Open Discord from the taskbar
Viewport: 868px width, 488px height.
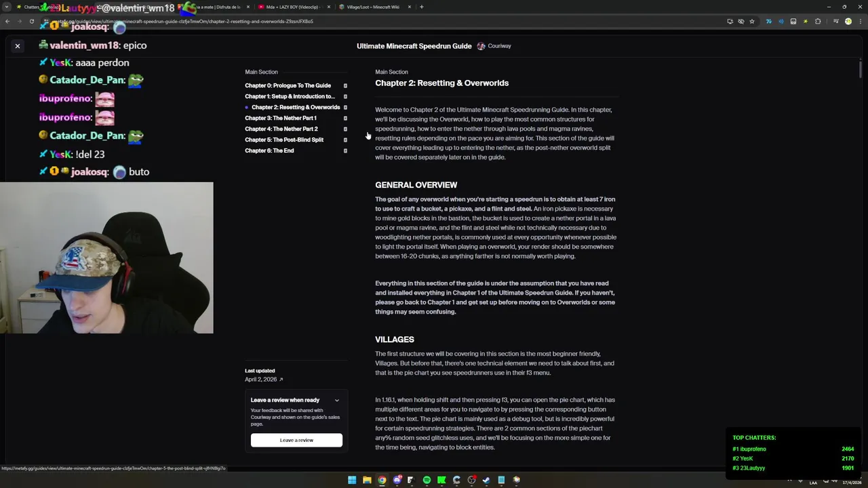point(397,480)
